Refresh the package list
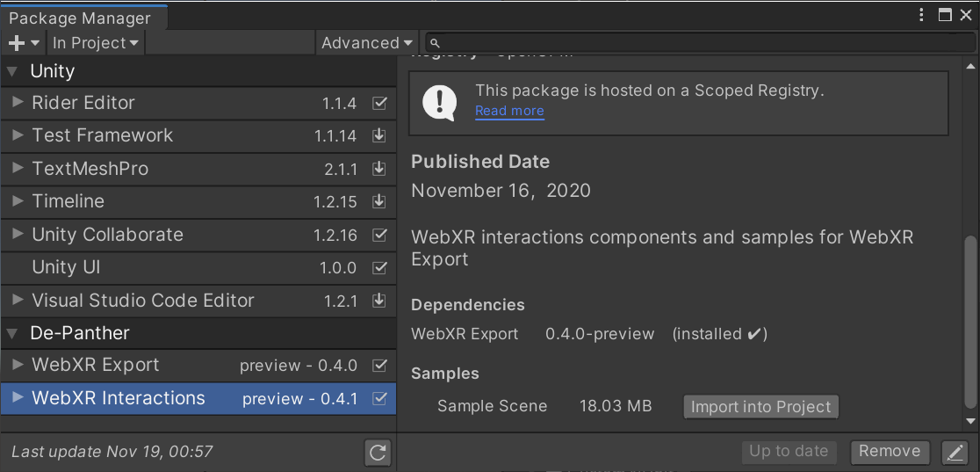This screenshot has width=980, height=472. point(378,452)
